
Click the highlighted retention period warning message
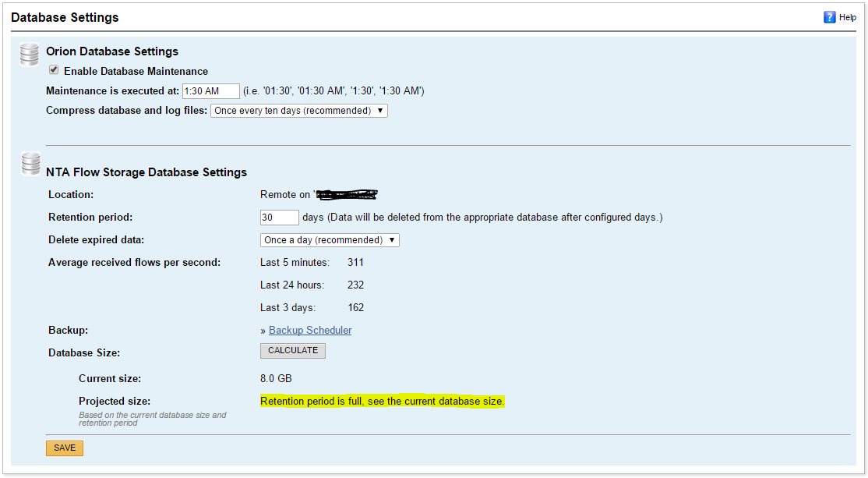[382, 401]
